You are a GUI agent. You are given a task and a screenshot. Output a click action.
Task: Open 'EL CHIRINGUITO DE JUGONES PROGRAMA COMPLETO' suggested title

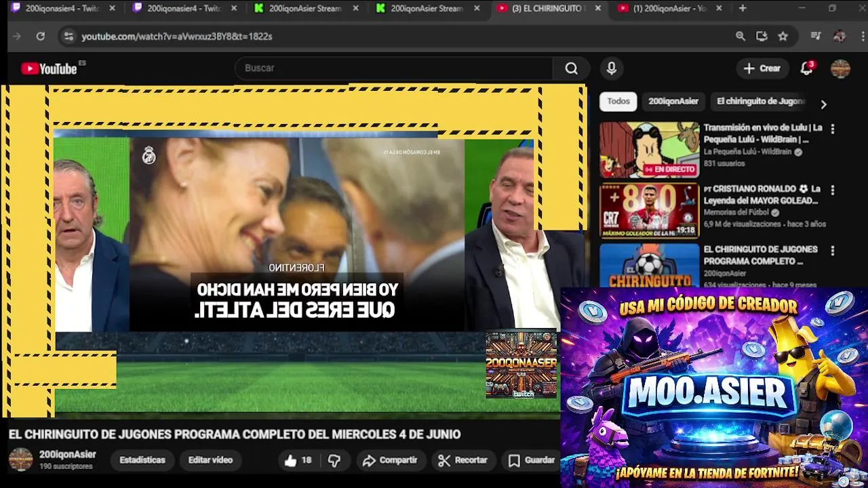tap(760, 255)
